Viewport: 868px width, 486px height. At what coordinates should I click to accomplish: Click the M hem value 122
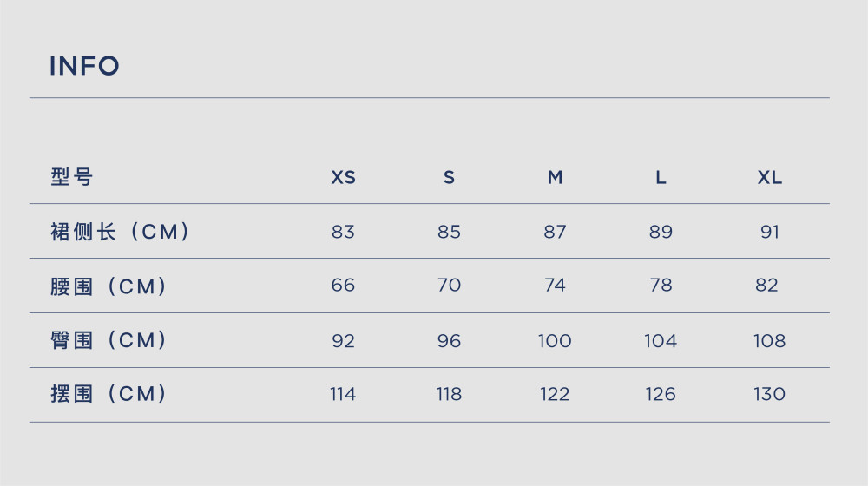(555, 394)
